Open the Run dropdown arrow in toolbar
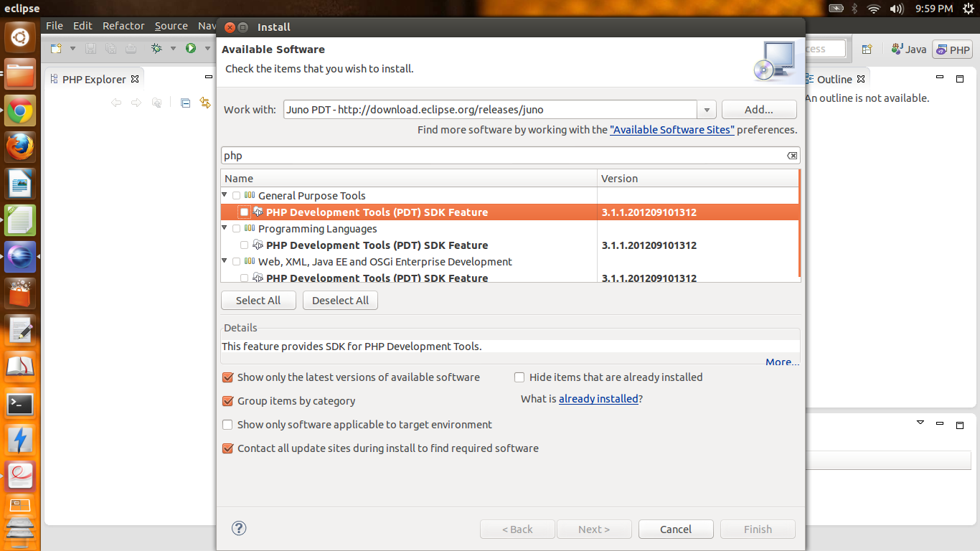Screen dimensions: 980x551 point(206,49)
